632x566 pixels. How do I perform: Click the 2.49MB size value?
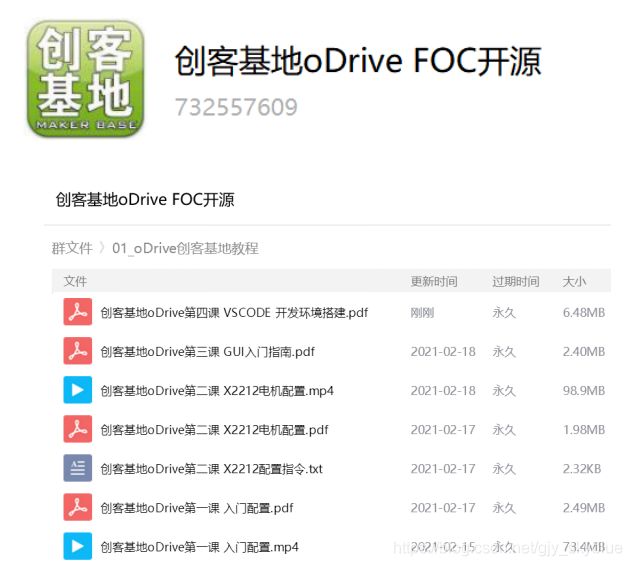[x=584, y=508]
